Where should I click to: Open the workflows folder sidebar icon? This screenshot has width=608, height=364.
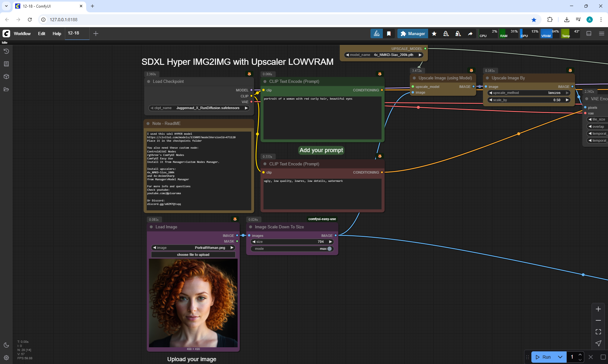tap(6, 89)
